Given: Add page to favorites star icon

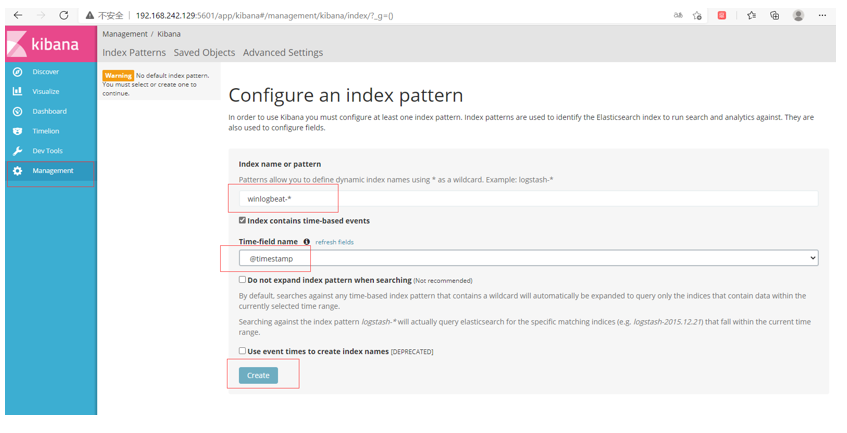Looking at the screenshot, I should [x=697, y=15].
